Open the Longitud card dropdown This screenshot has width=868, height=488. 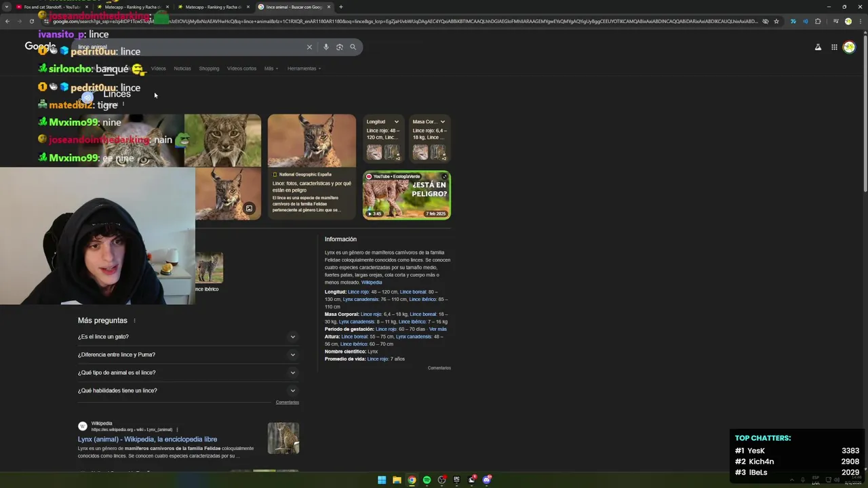tap(397, 122)
